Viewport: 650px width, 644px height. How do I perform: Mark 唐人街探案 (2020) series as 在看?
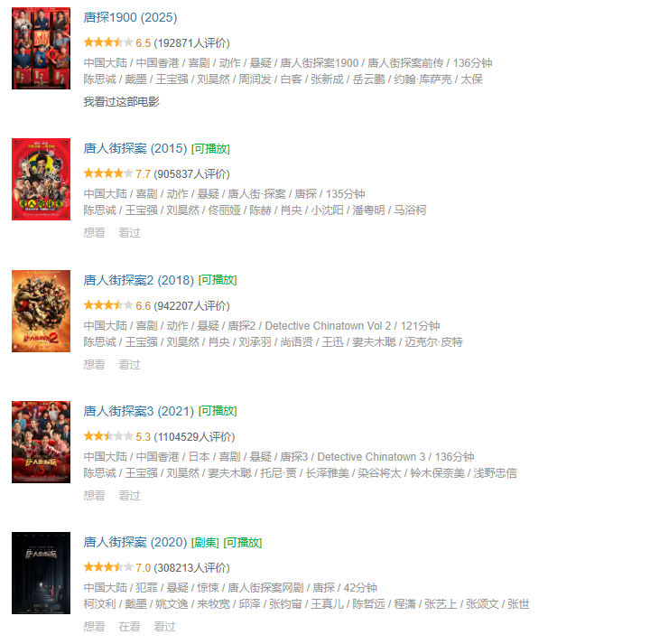[x=129, y=627]
